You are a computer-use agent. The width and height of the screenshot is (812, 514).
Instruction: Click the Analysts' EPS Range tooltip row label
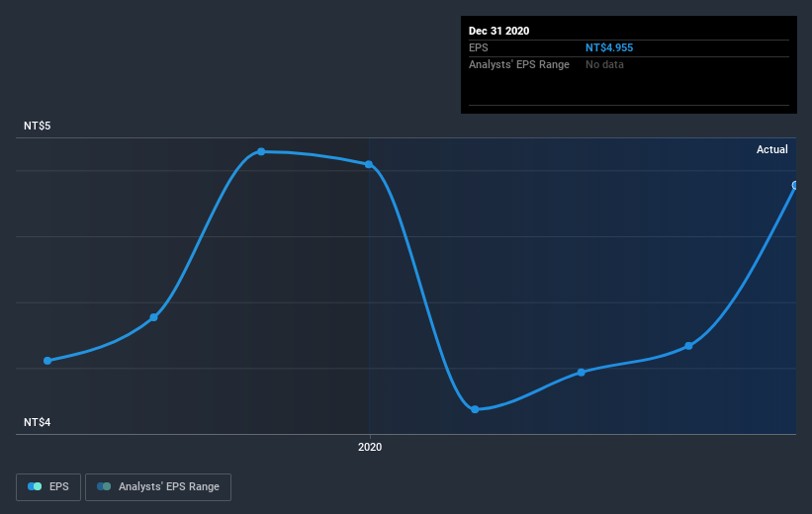tap(519, 64)
